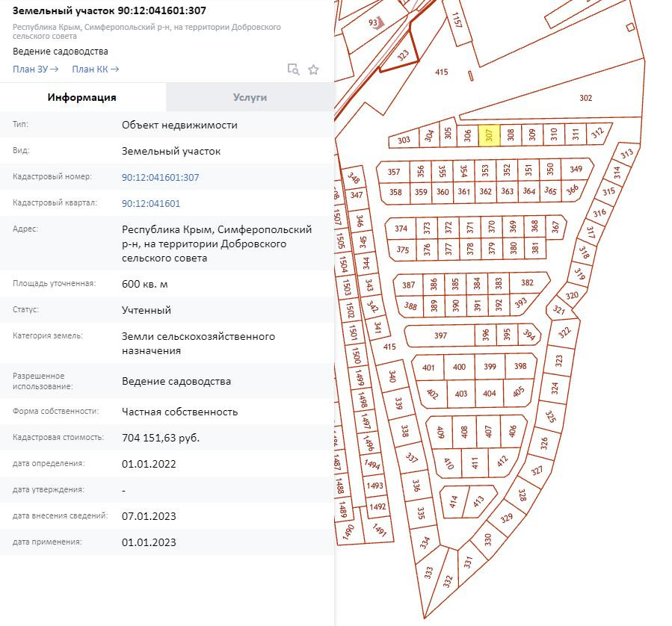The width and height of the screenshot is (672, 626).
Task: Select parcel 340 on the map
Action: tap(392, 377)
